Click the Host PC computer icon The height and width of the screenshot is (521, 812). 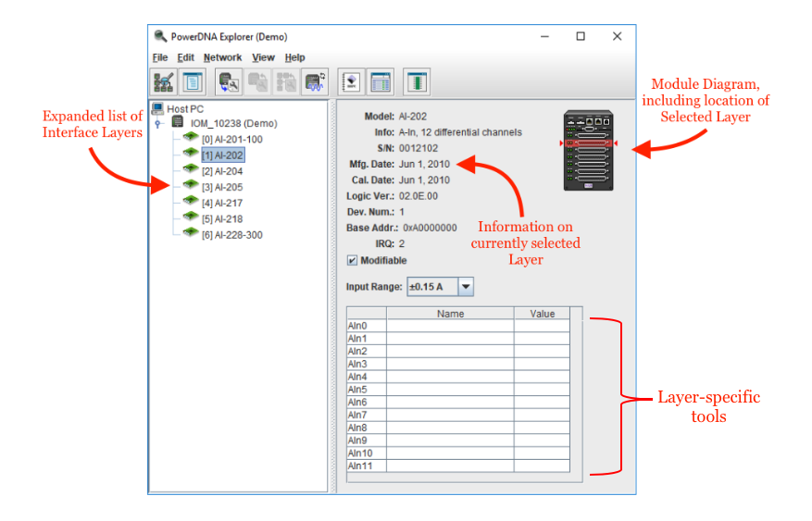point(157,108)
